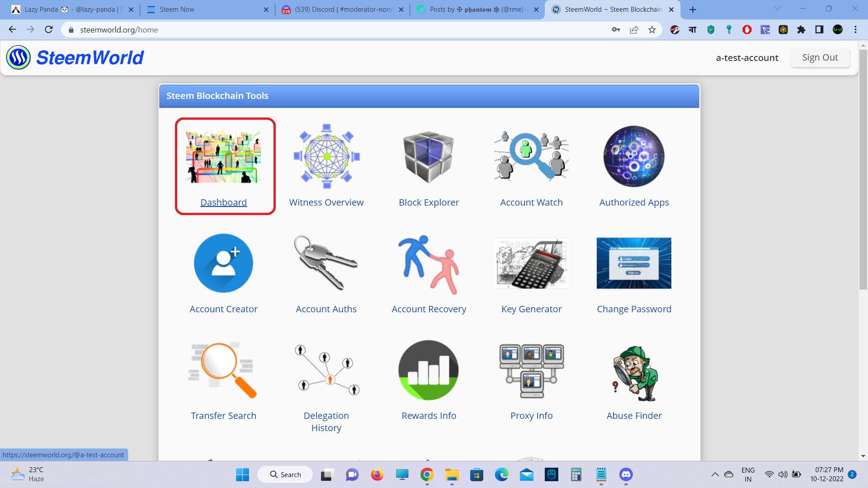Open Discord from the taskbar

pos(626,474)
